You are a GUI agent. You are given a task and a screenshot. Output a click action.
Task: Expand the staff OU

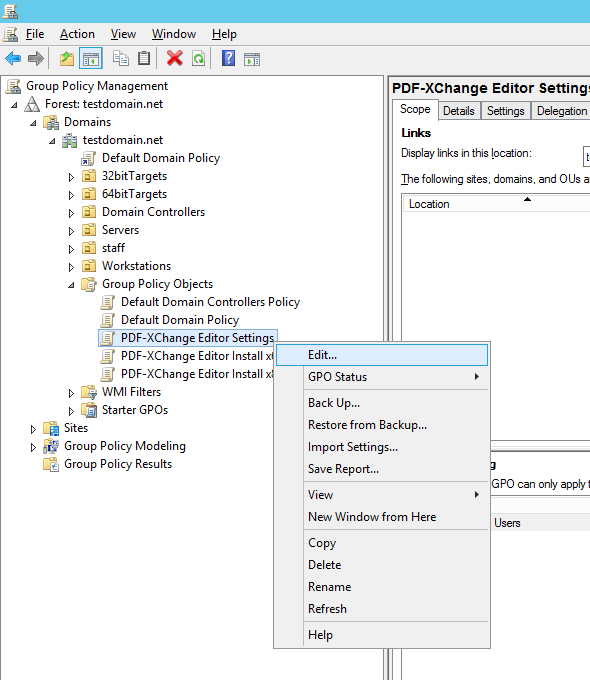[71, 249]
